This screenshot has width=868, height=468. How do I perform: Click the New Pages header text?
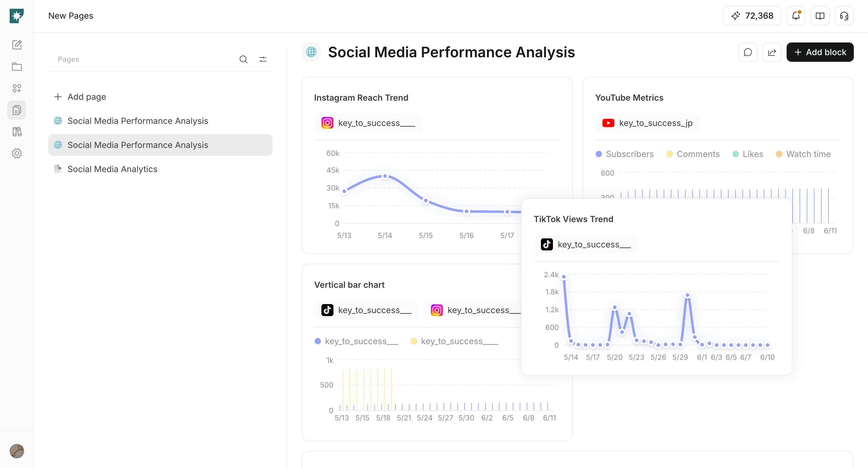click(x=71, y=16)
